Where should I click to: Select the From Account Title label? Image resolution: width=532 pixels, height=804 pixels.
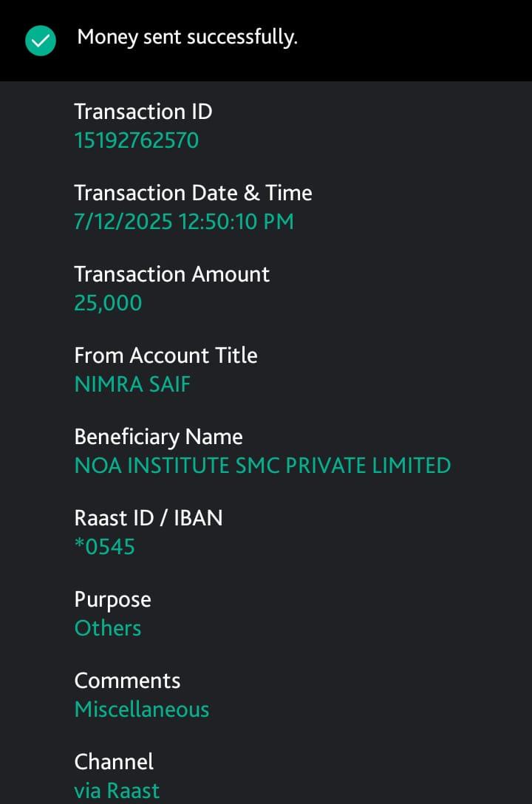(x=166, y=355)
